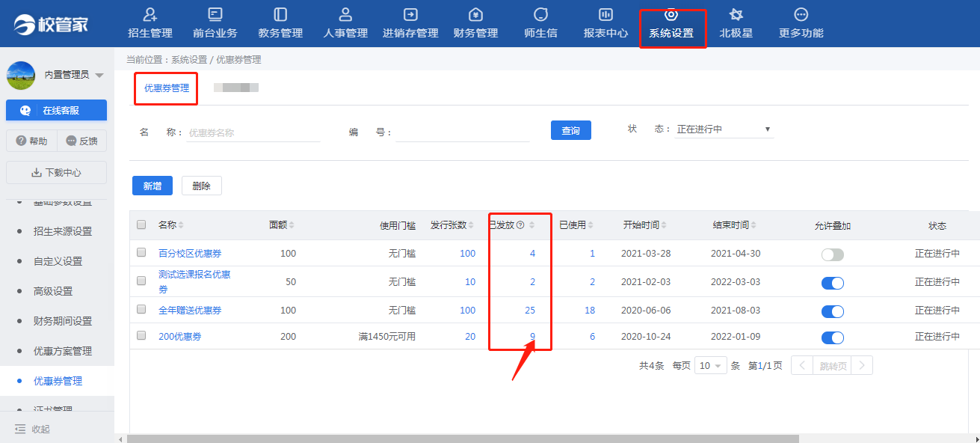Sort by 发行张数 column arrows
The width and height of the screenshot is (980, 443).
click(x=471, y=225)
